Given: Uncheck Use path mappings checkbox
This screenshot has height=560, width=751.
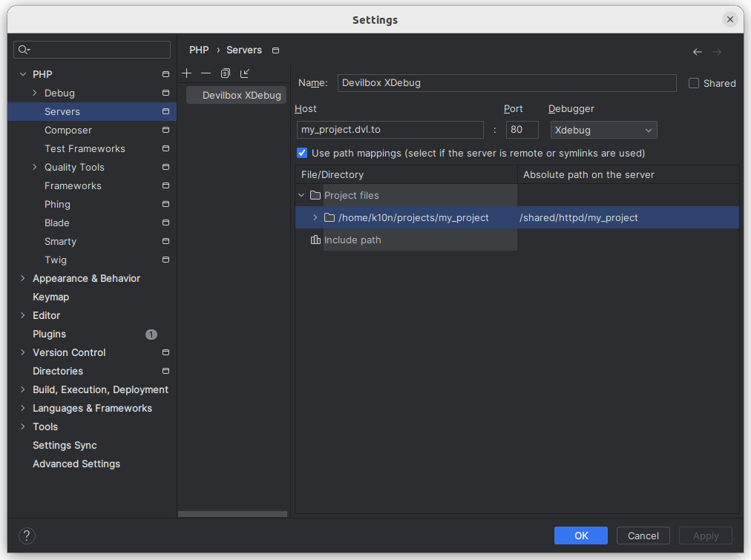Looking at the screenshot, I should pos(302,153).
